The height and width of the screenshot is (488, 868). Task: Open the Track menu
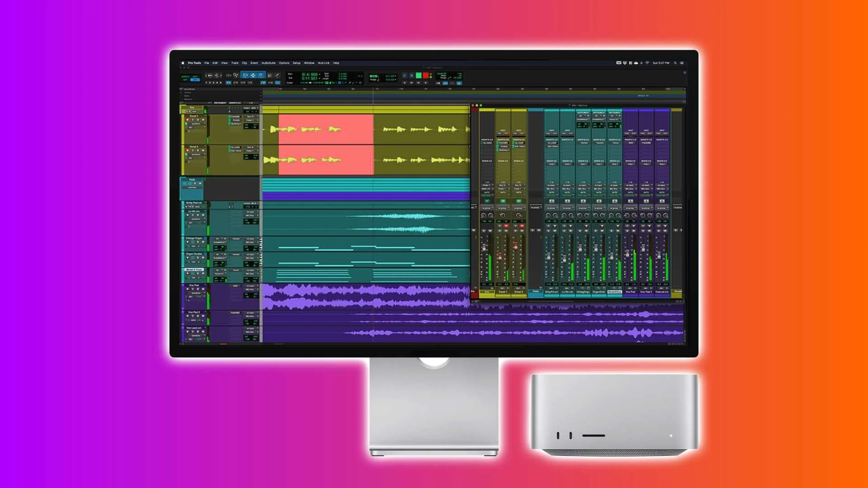235,63
